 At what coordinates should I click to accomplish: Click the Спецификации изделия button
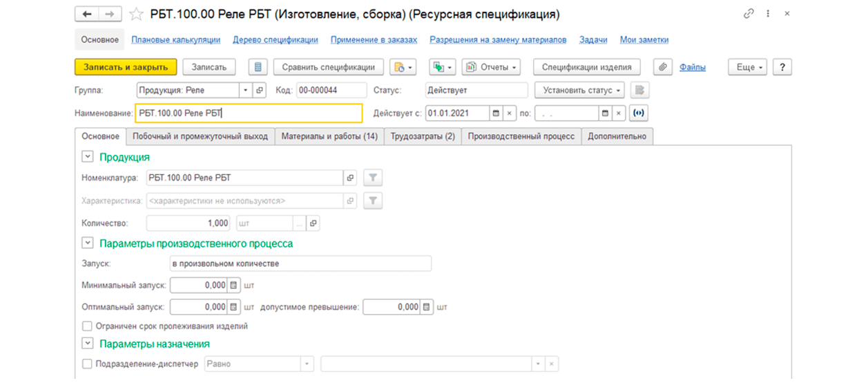[587, 67]
